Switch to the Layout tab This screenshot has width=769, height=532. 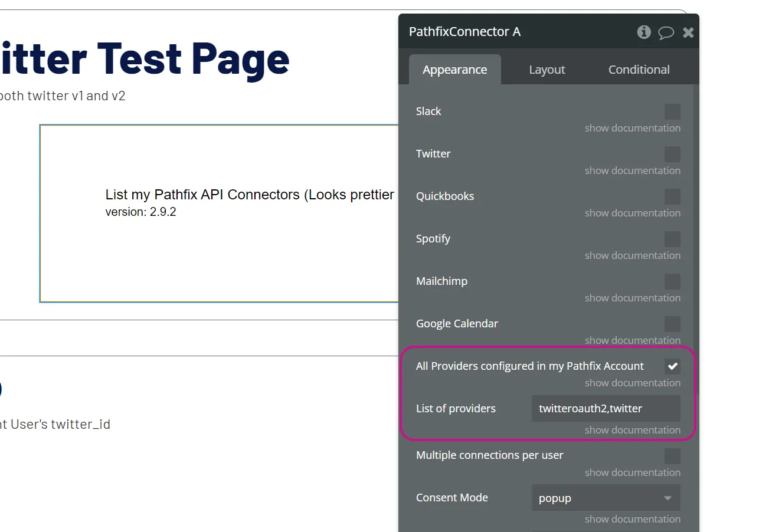coord(547,70)
